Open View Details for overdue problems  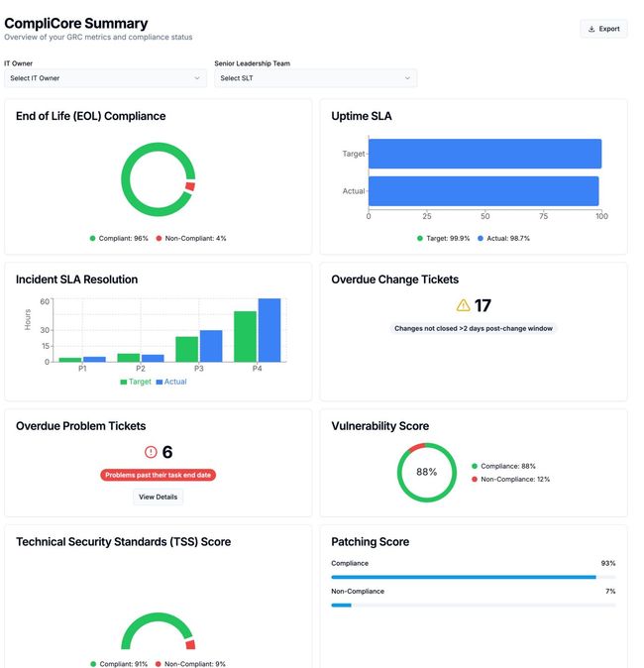pyautogui.click(x=159, y=497)
